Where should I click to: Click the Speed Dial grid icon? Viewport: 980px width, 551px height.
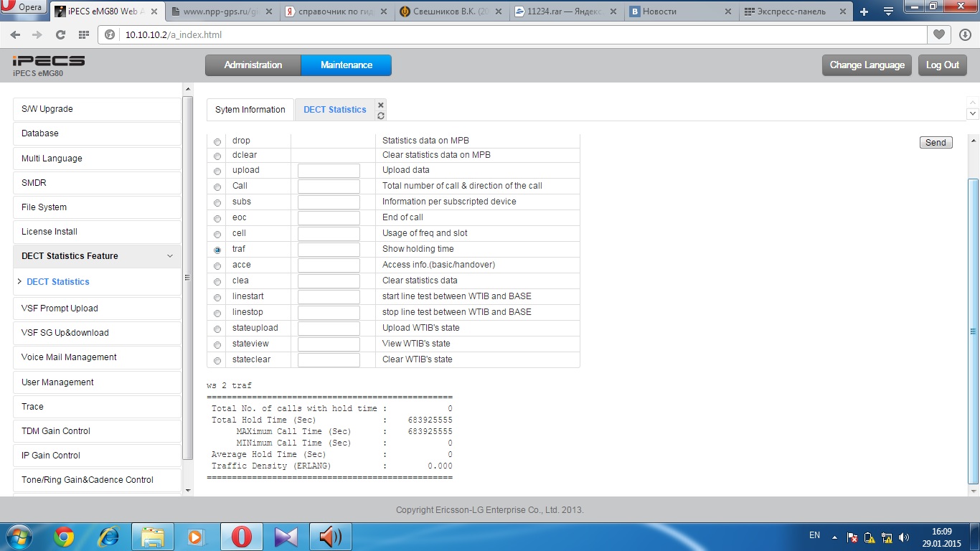pos(83,34)
